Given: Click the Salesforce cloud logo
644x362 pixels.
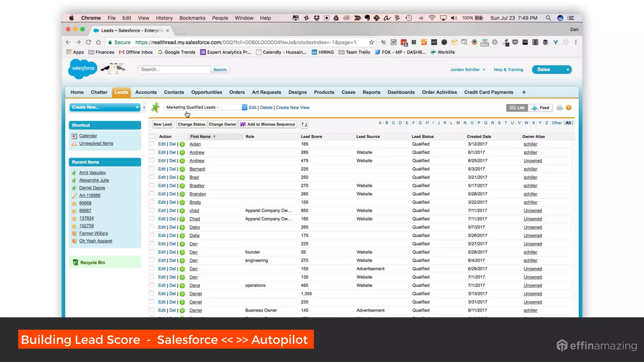Looking at the screenshot, I should [83, 69].
